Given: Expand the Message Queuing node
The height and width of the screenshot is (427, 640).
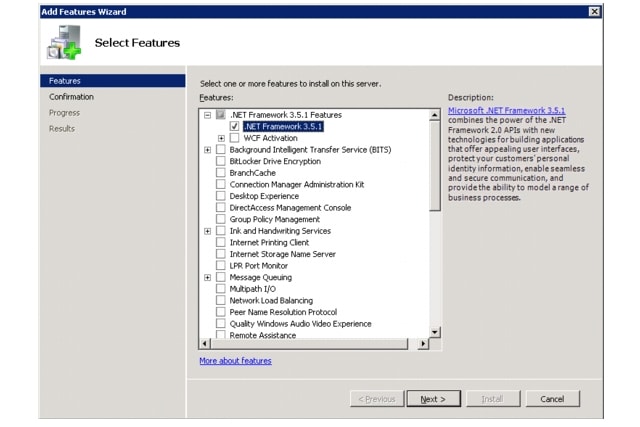Looking at the screenshot, I should click(x=207, y=278).
